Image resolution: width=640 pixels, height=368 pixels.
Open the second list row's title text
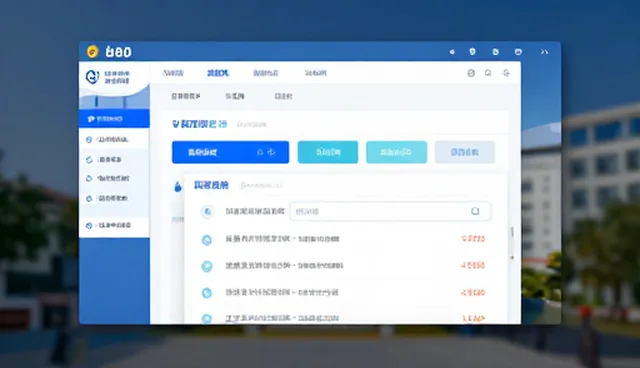coord(284,266)
